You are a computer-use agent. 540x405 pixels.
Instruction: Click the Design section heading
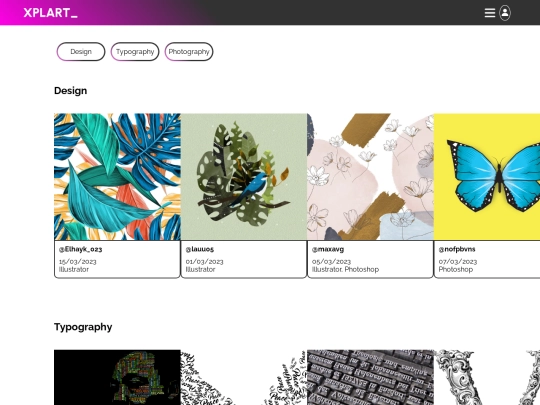tap(71, 91)
